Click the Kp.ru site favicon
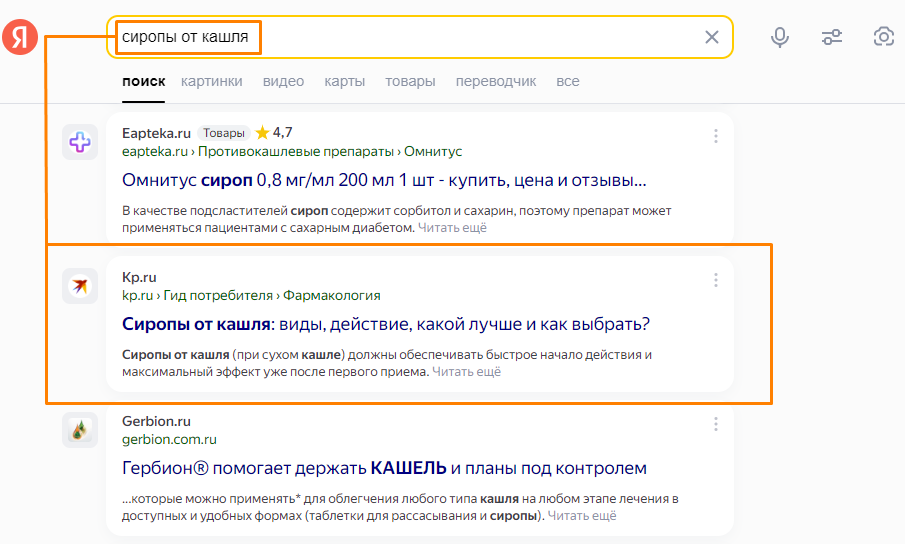This screenshot has width=905, height=544. pos(80,286)
